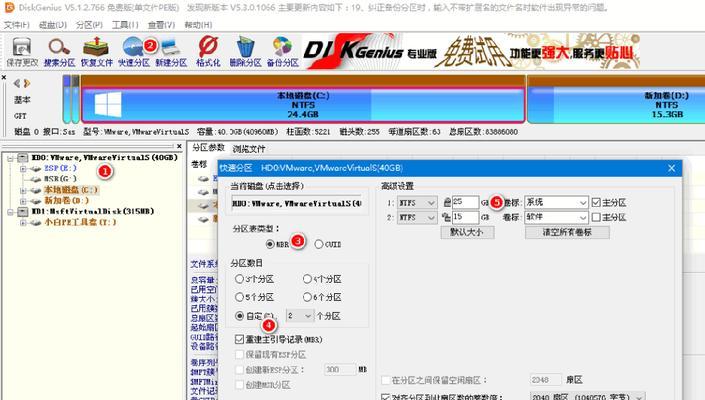Choose the 3 partitions option
Viewport: 705px width, 400px height.
click(240, 279)
